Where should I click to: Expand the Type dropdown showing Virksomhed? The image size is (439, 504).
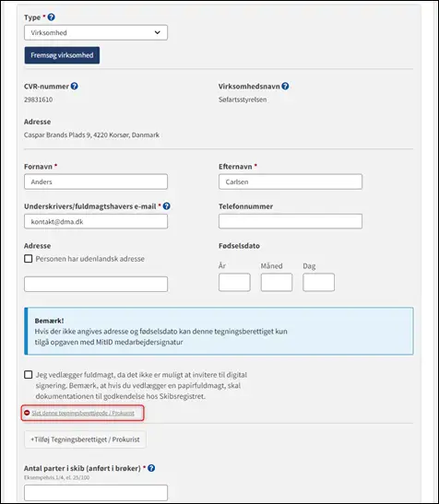pos(96,32)
